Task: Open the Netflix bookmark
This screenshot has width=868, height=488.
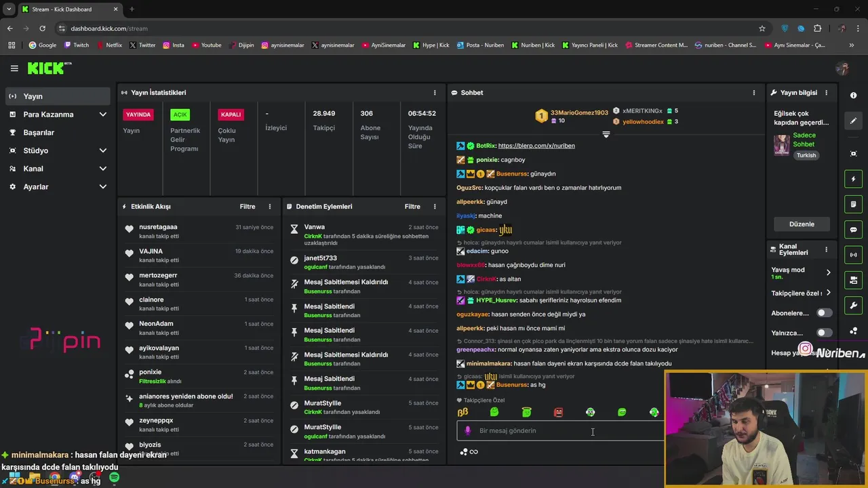Action: point(109,45)
